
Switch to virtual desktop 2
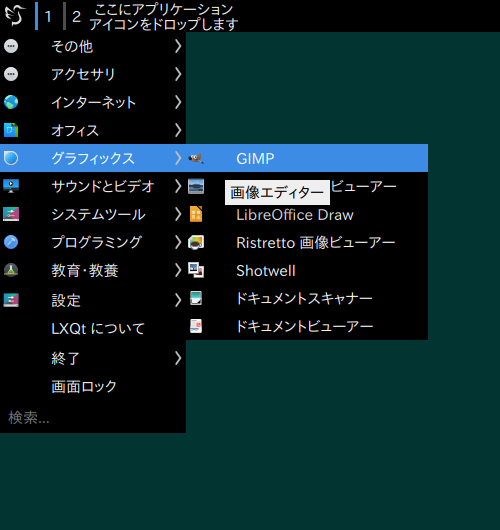[74, 16]
